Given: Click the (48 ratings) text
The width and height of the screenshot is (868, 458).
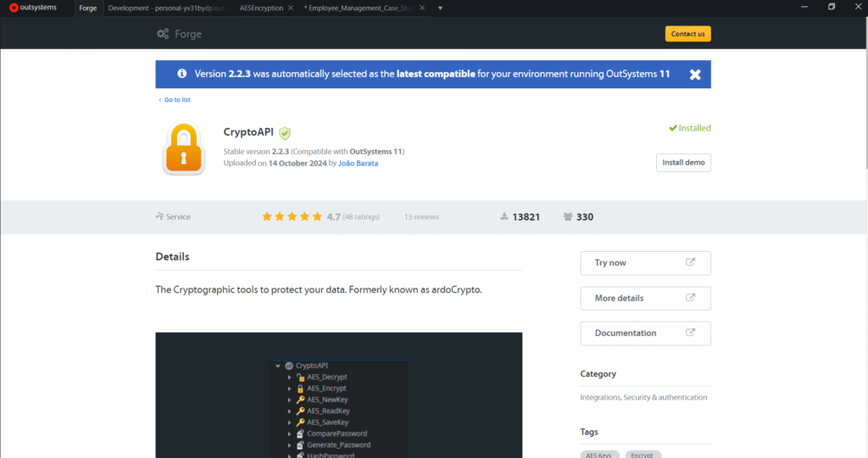Looking at the screenshot, I should pos(361,217).
